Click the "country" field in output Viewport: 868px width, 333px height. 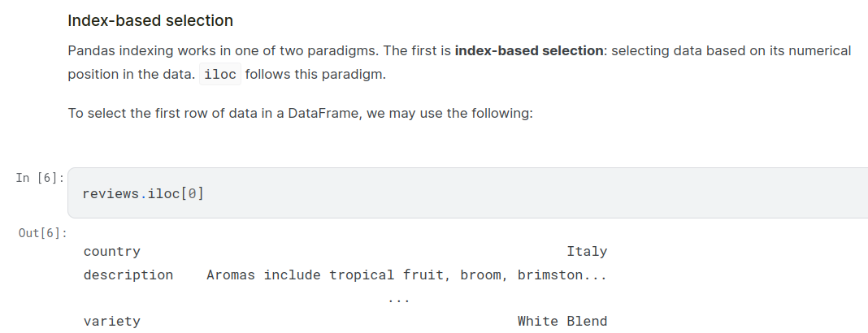click(x=111, y=252)
